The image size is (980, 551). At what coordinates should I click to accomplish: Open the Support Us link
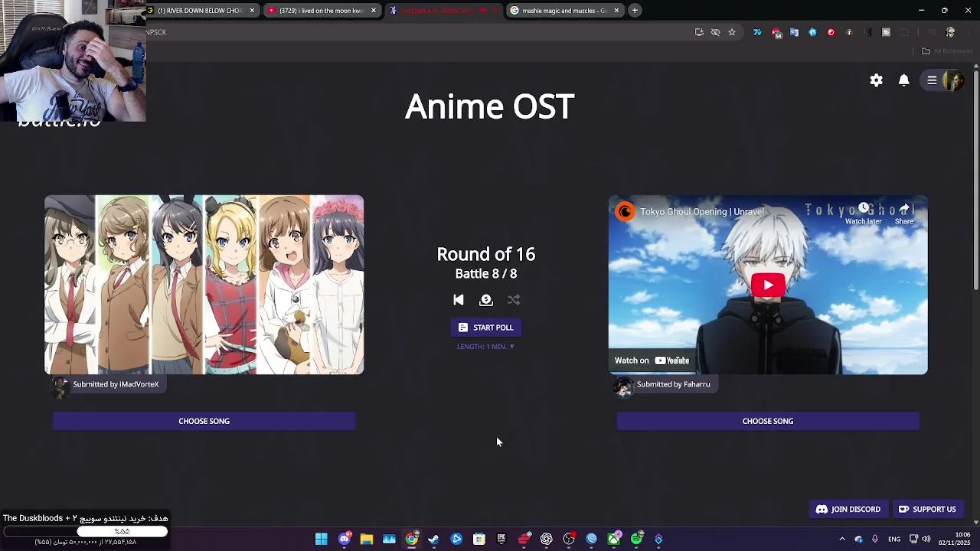[x=927, y=509]
